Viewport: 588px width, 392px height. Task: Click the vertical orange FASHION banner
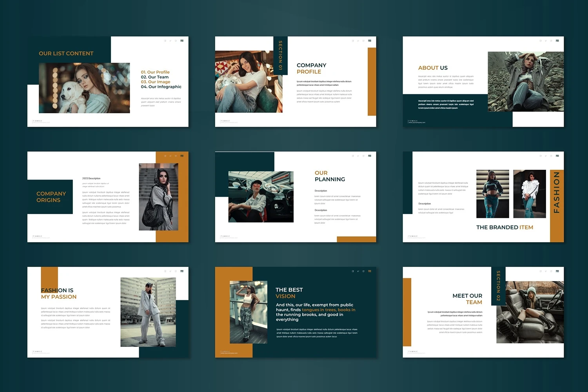pos(557,196)
